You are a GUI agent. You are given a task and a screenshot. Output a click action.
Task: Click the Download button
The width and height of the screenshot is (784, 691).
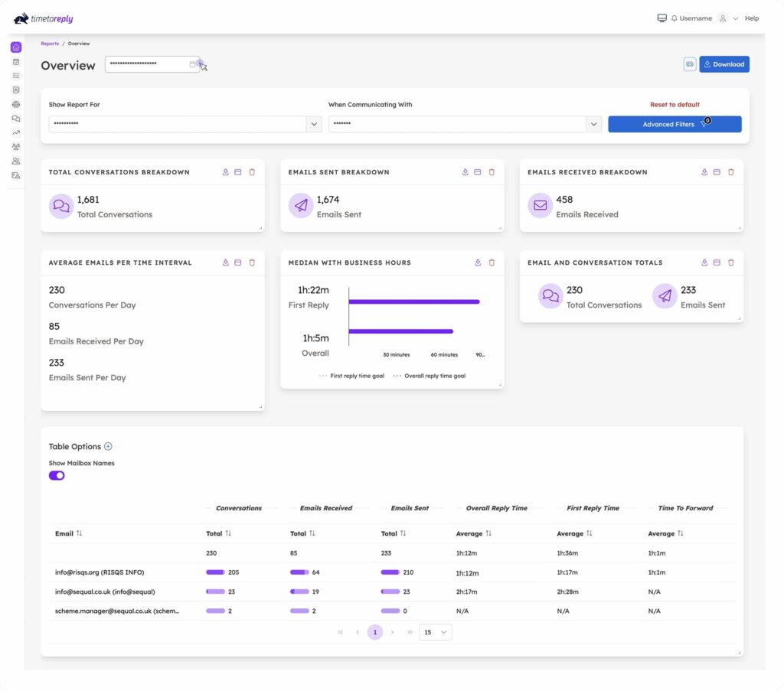tap(724, 64)
